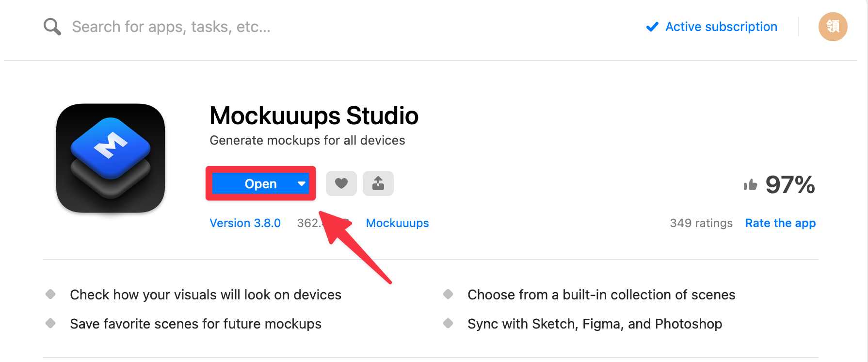Expand the Open button dropdown arrow
This screenshot has width=868, height=362.
pyautogui.click(x=302, y=184)
